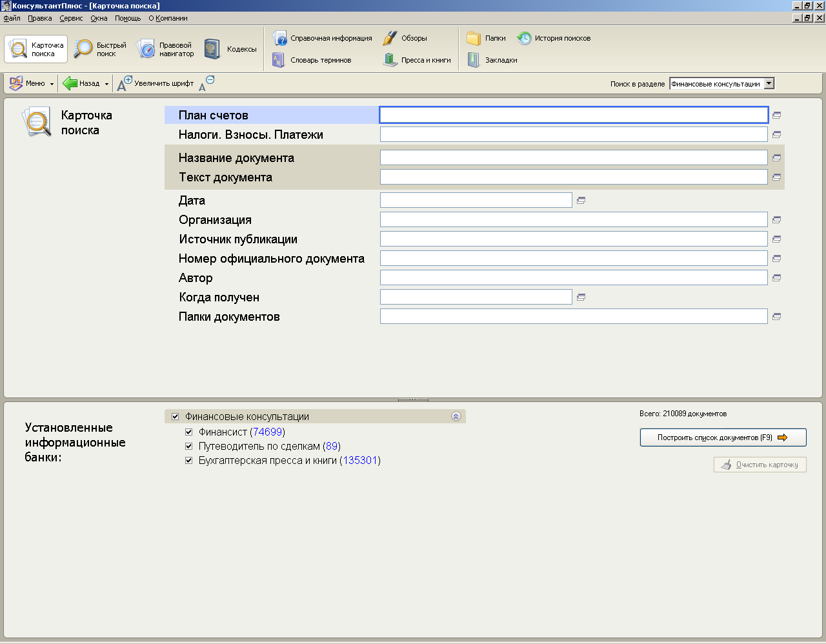Toggle Бухгалтерская пресса и книги checkbox

pyautogui.click(x=189, y=461)
